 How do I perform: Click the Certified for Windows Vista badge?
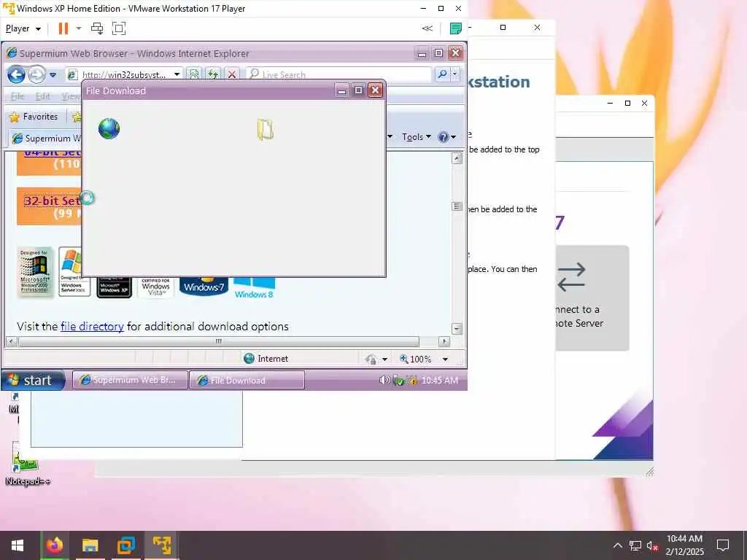[155, 287]
